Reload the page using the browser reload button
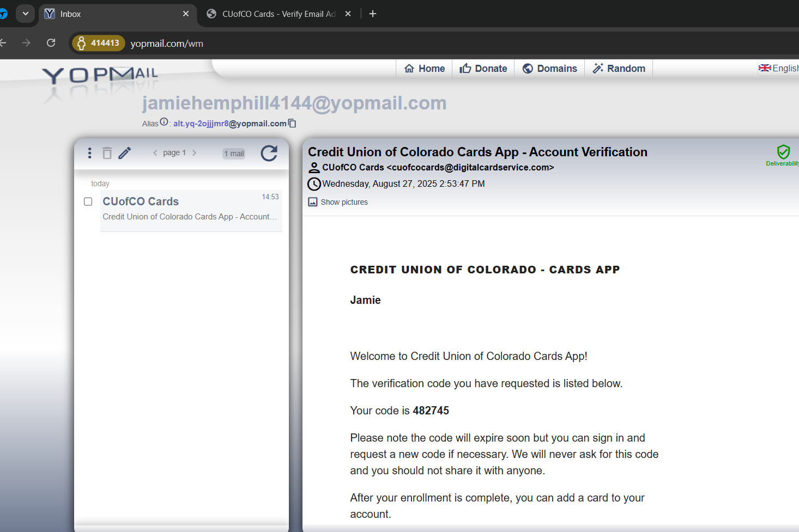The image size is (799, 532). tap(51, 43)
